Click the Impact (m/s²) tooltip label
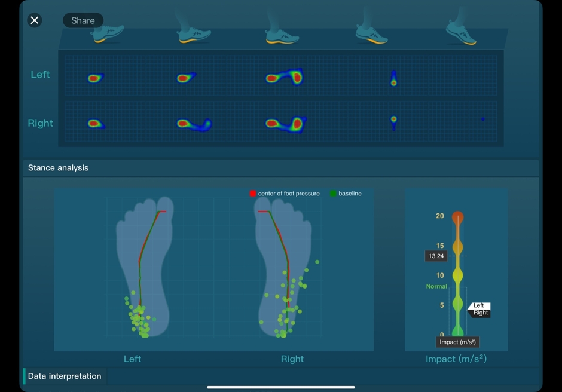This screenshot has height=392, width=562. coord(457,342)
